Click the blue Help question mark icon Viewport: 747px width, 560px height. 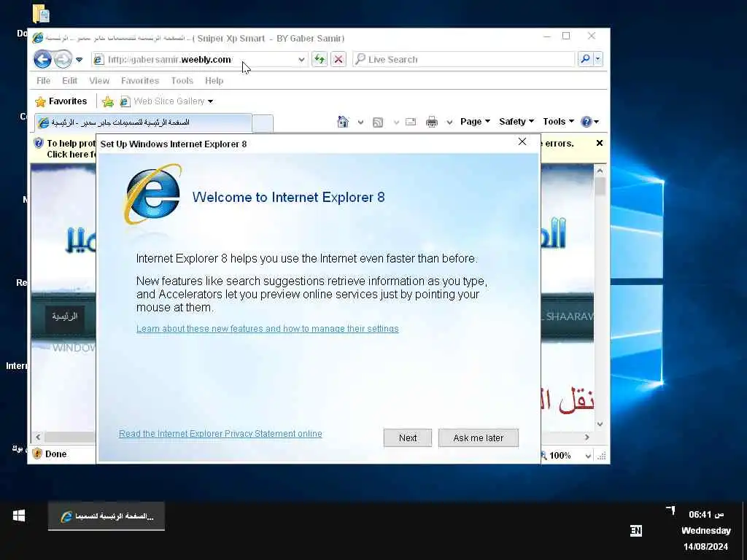click(x=587, y=122)
